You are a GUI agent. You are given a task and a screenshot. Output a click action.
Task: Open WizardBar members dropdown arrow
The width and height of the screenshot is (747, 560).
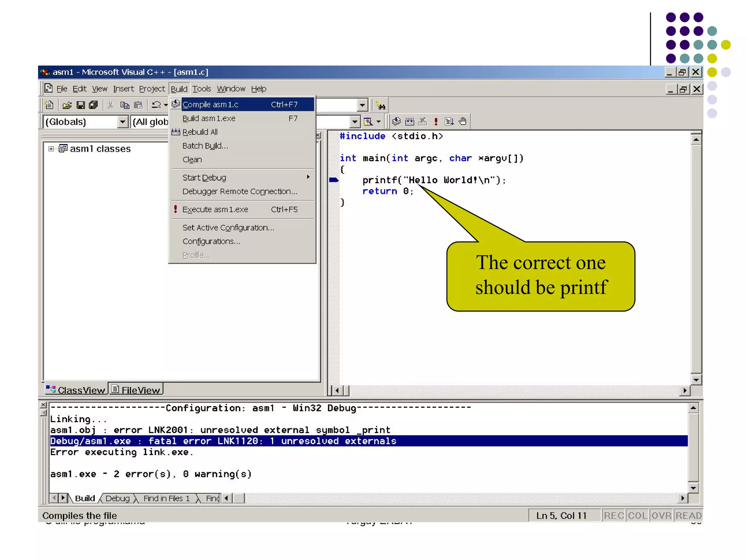click(x=355, y=122)
